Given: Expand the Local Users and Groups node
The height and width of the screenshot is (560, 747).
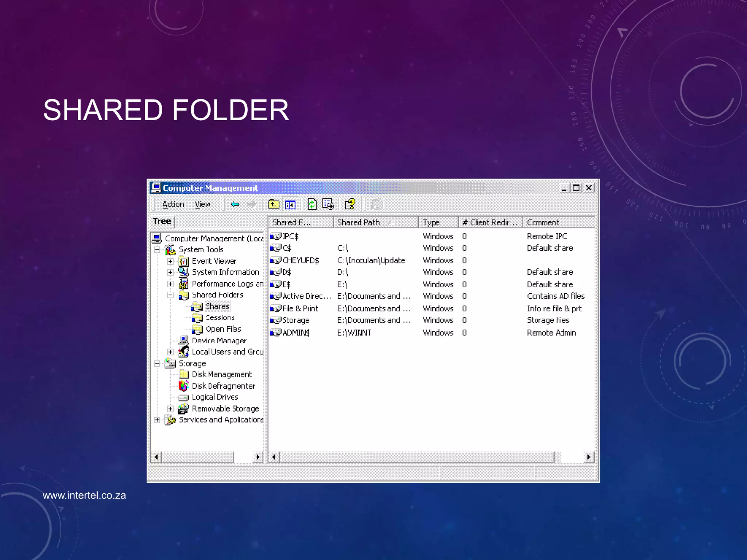Looking at the screenshot, I should [x=170, y=352].
